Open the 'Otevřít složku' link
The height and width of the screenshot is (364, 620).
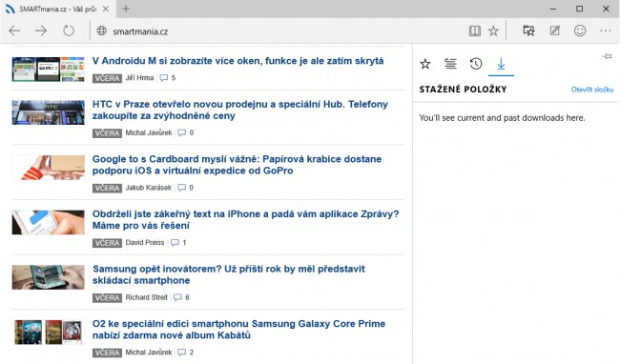coord(592,90)
